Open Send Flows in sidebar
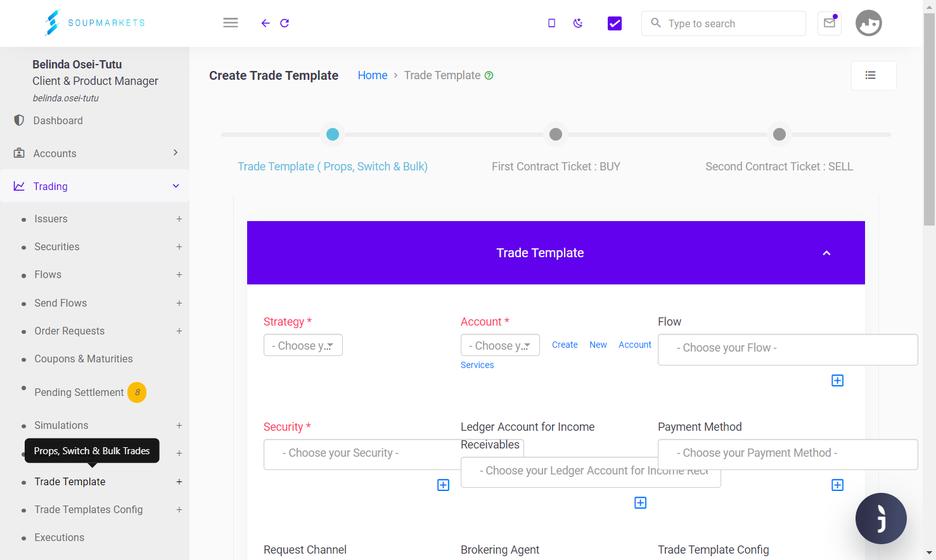 pyautogui.click(x=60, y=303)
